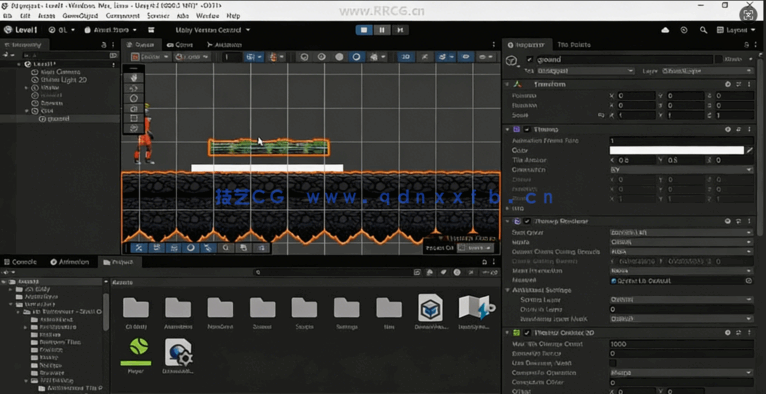
Task: Open the Help menu
Action: 233,16
